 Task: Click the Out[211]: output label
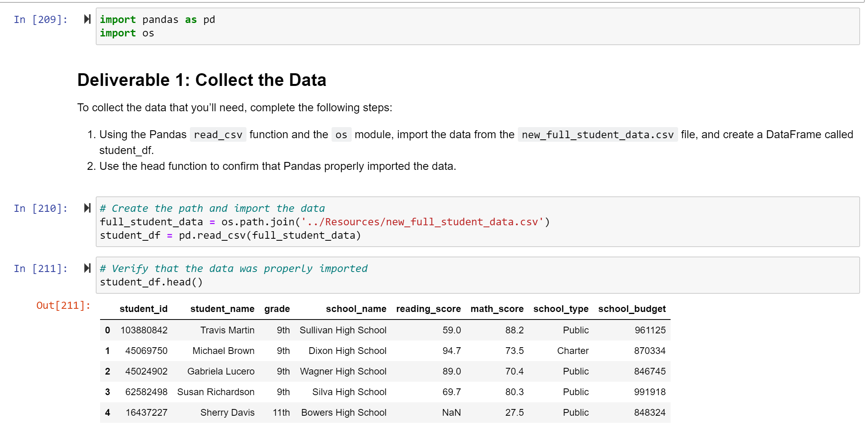pos(63,305)
